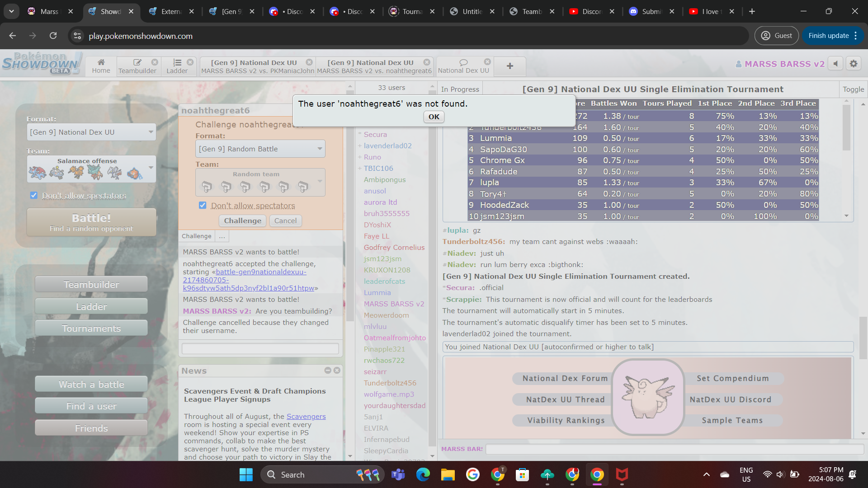
Task: Open a new Chrome tab
Action: point(752,11)
